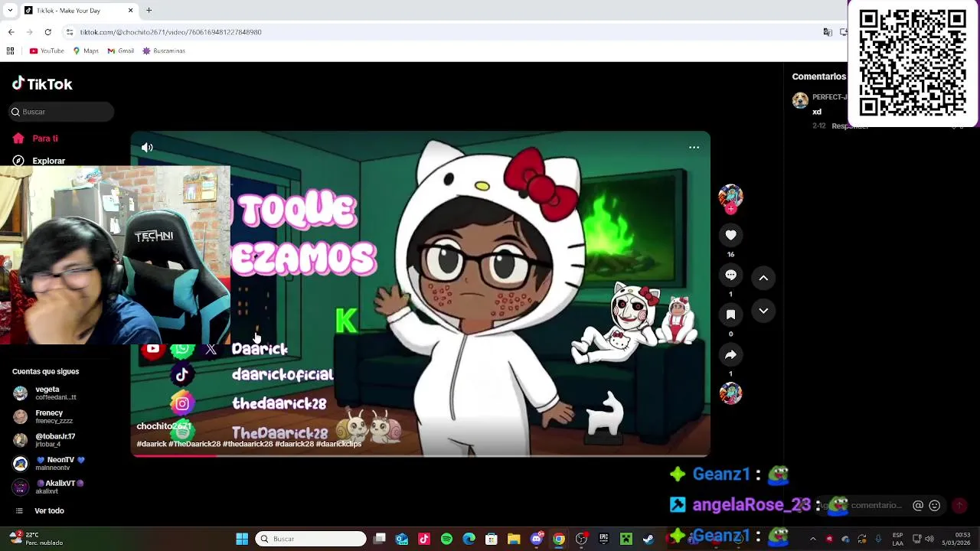Open the Buscaminas bookmark

164,51
